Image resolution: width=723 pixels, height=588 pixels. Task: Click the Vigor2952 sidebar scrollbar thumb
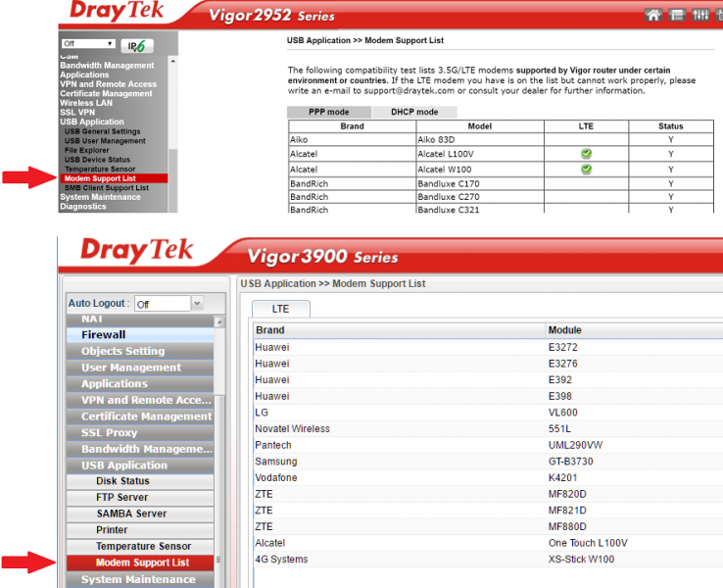click(x=172, y=180)
